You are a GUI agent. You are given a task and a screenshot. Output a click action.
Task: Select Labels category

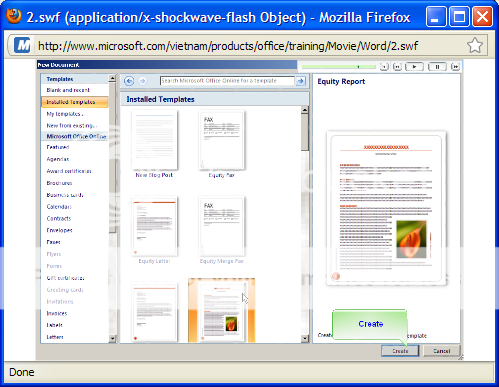pyautogui.click(x=54, y=325)
